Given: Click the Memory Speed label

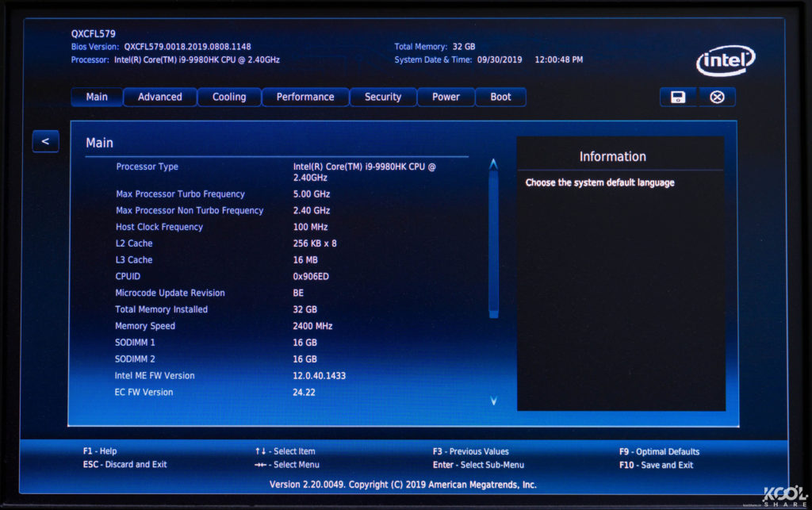Looking at the screenshot, I should pos(145,326).
